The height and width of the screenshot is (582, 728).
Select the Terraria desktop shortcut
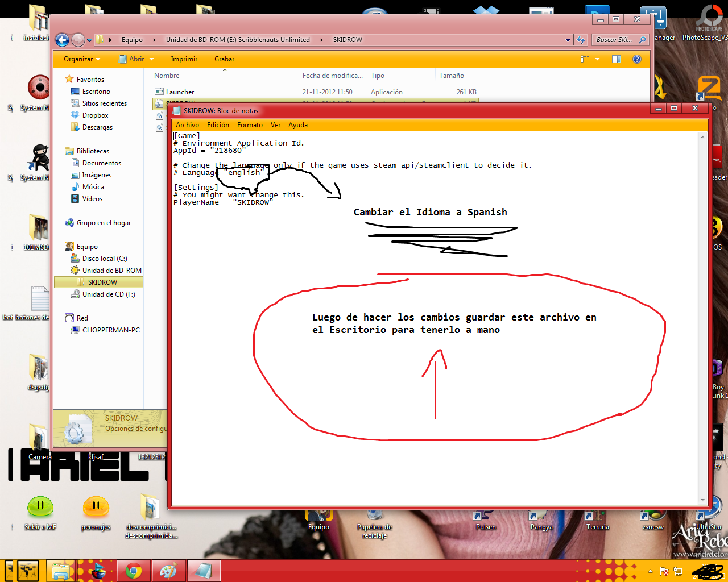click(597, 521)
